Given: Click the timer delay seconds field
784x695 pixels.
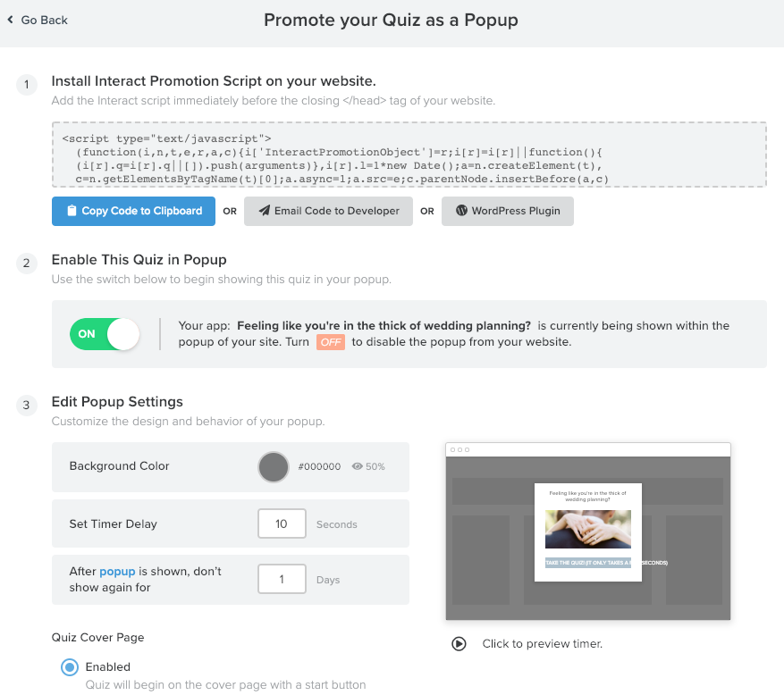Looking at the screenshot, I should (x=282, y=523).
